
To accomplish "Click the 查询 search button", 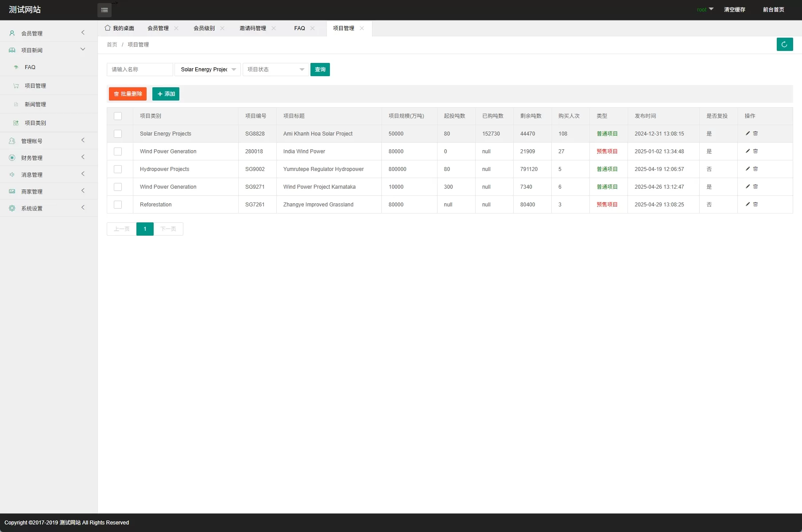I will click(x=320, y=70).
